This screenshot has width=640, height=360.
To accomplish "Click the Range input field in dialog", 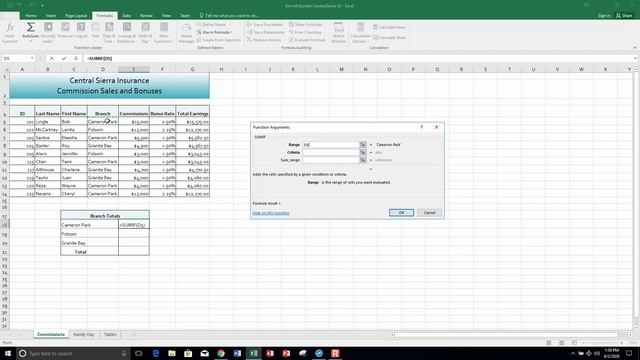I will pos(331,144).
